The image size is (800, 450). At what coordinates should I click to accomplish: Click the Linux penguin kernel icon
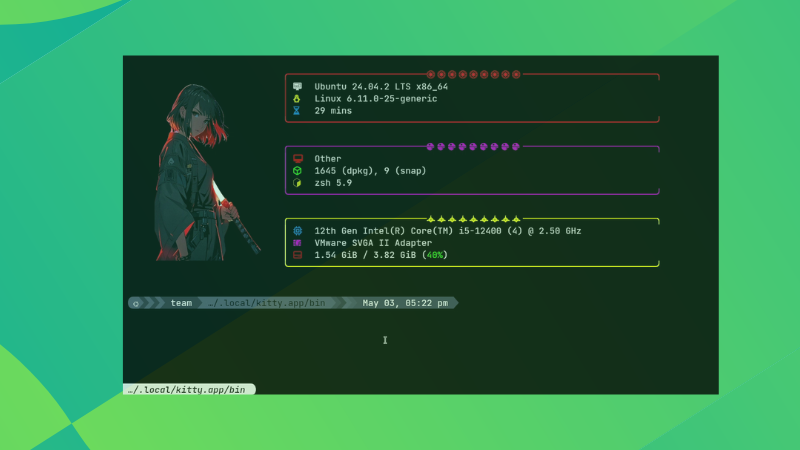297,99
